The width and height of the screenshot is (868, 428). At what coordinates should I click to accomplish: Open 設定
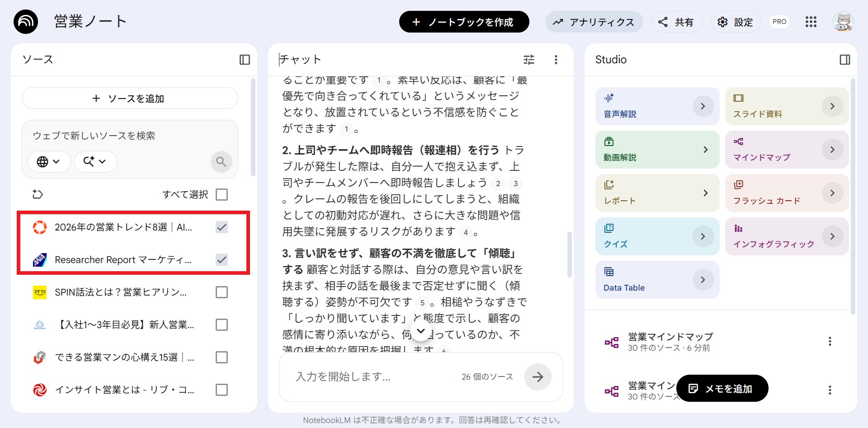click(736, 22)
